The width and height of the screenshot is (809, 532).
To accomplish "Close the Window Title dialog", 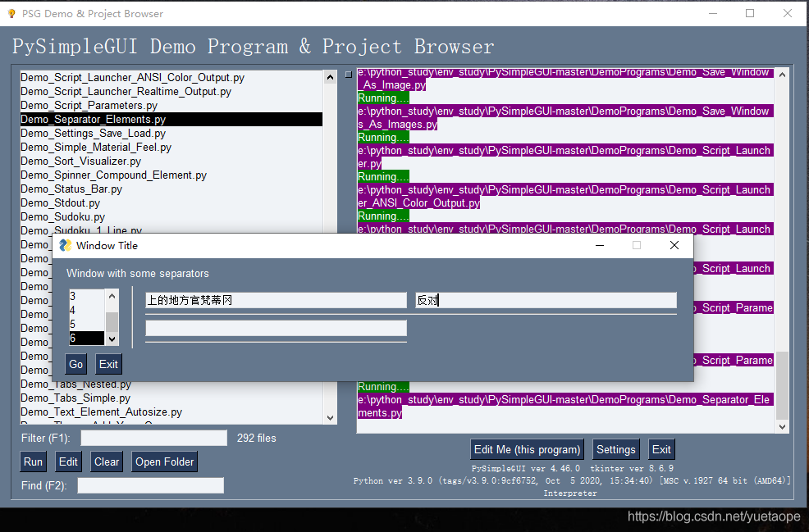I will (x=674, y=245).
